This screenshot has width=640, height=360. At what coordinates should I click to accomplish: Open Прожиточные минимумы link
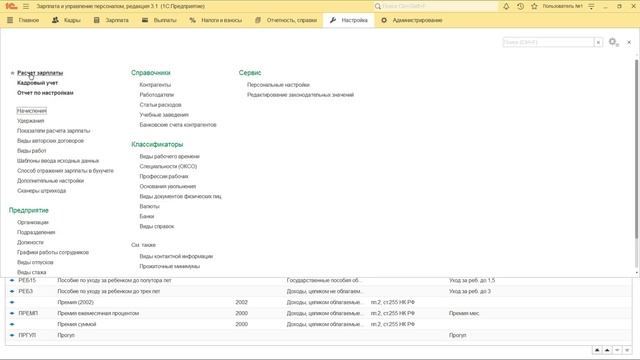(x=170, y=266)
